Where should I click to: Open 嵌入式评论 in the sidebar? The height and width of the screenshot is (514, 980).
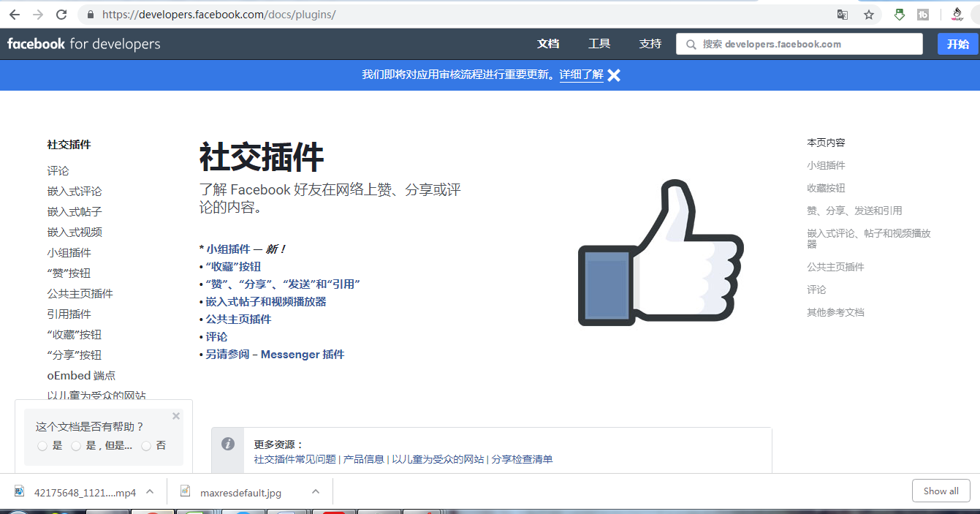(x=75, y=191)
